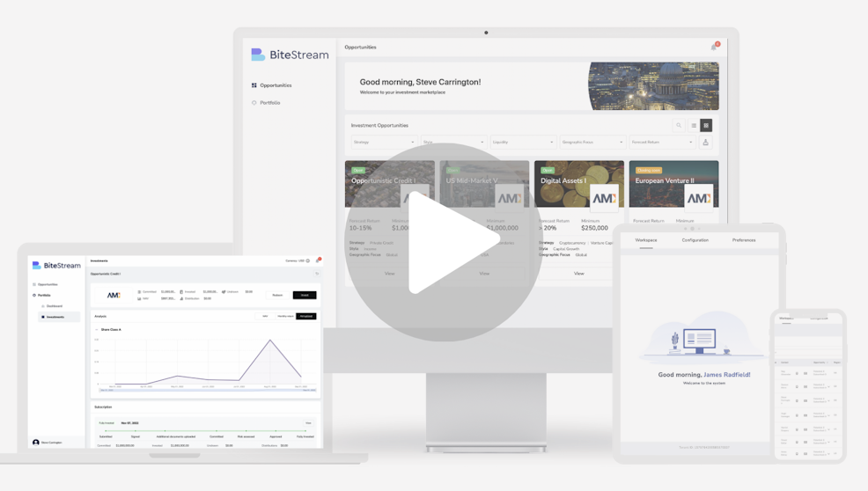Click the black Invest button on the laptop
This screenshot has height=491, width=868.
pos(305,295)
